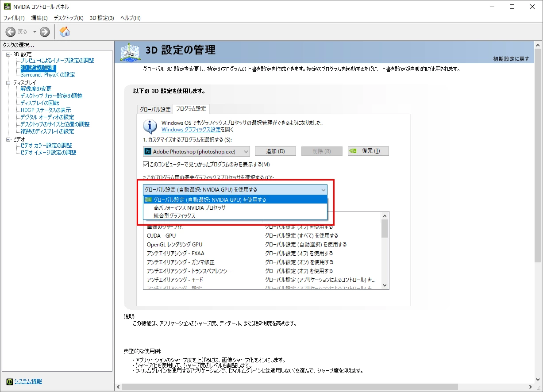This screenshot has width=543, height=392.
Task: Collapse the 3D 設定 tree node
Action: (8, 54)
